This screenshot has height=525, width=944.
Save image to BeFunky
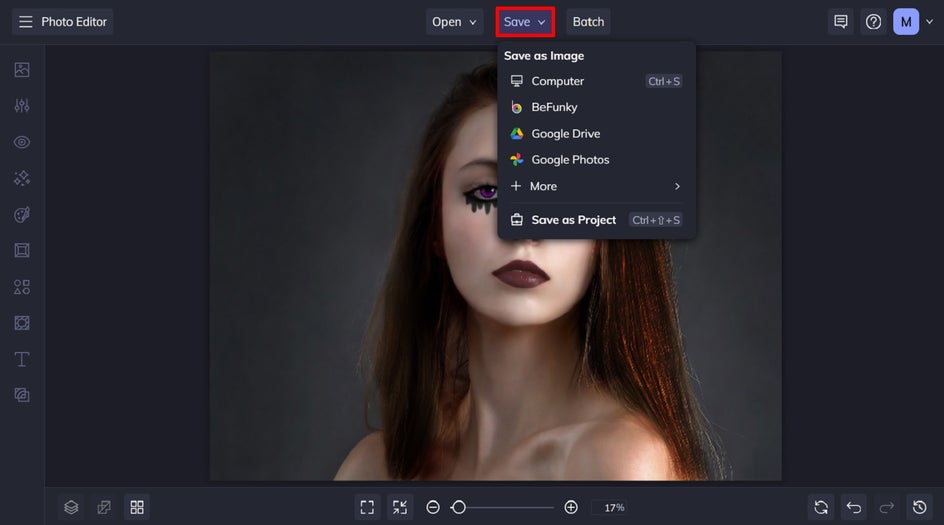pyautogui.click(x=596, y=107)
